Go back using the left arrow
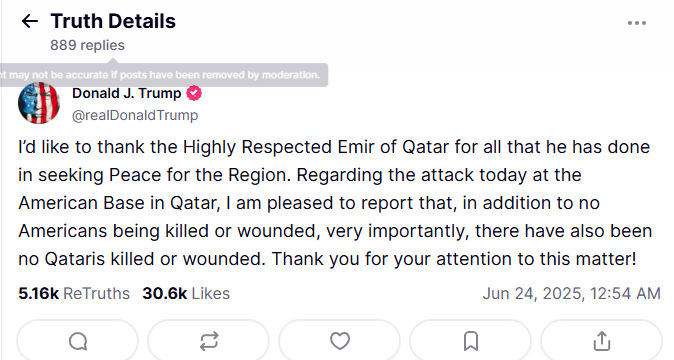This screenshot has height=360, width=674. (30, 21)
